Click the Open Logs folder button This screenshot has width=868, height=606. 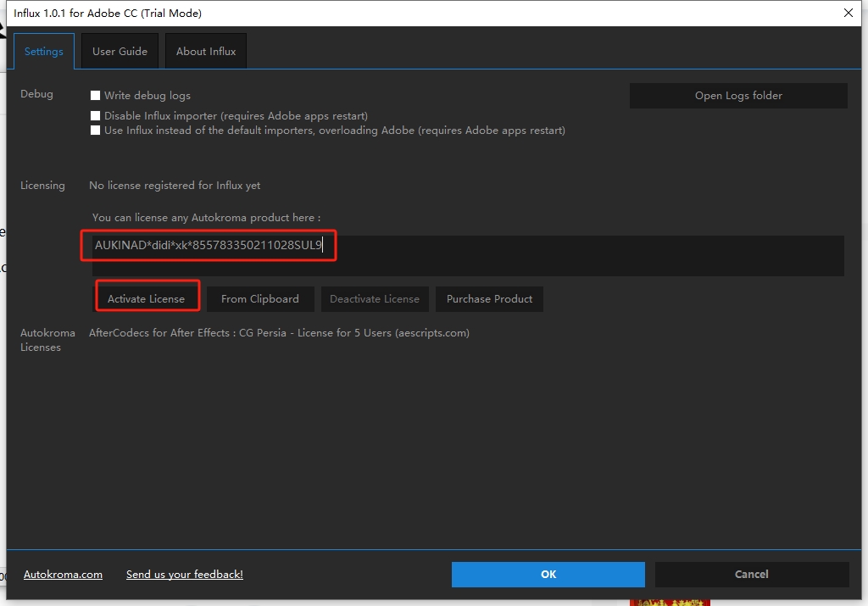tap(738, 96)
